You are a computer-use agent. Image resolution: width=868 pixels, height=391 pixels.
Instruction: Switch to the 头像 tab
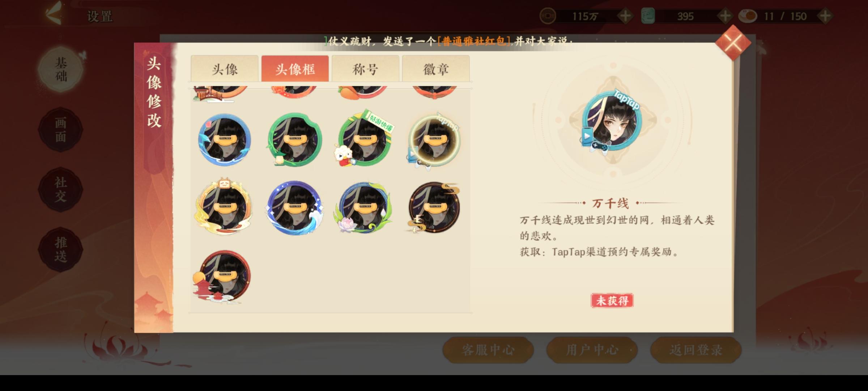click(x=225, y=69)
